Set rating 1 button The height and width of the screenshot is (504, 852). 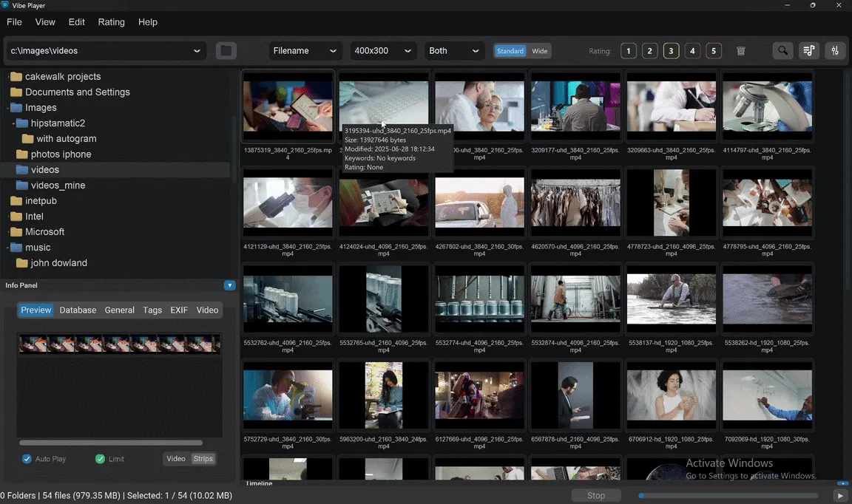pyautogui.click(x=628, y=51)
